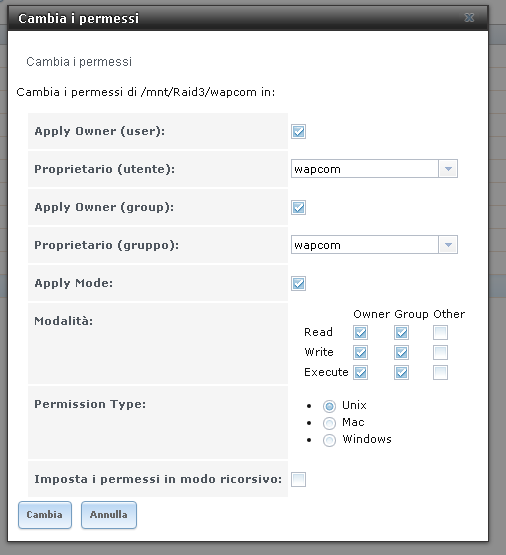Image resolution: width=506 pixels, height=555 pixels.
Task: Click the Proprietario (utente) wapcom text field
Action: (x=365, y=168)
